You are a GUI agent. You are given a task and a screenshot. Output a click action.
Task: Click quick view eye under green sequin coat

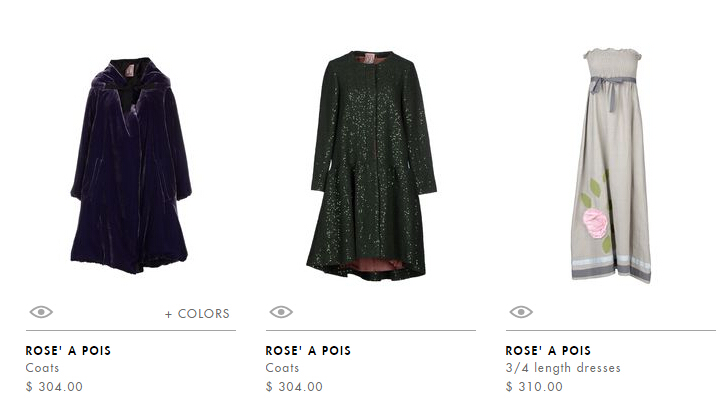[281, 312]
